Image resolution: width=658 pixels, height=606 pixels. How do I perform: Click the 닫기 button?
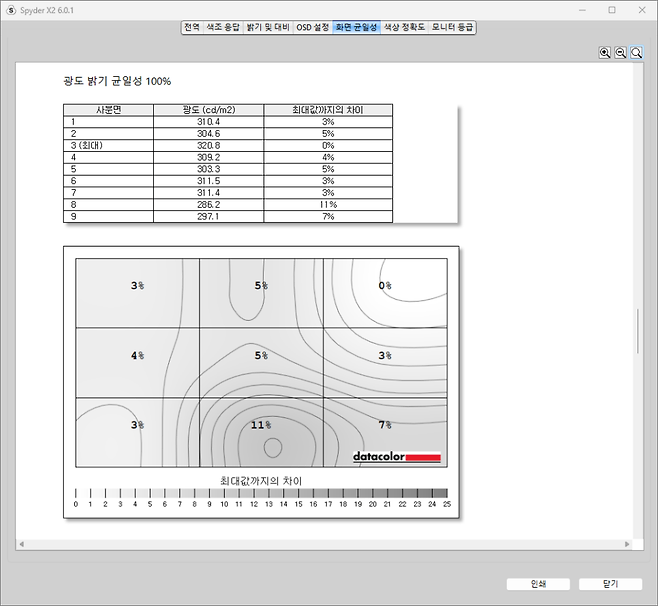[610, 584]
